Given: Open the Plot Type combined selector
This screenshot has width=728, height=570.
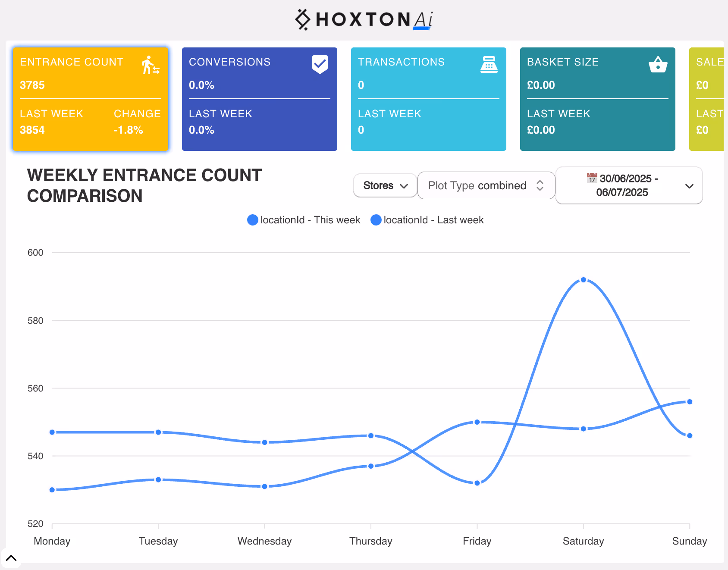Looking at the screenshot, I should click(x=486, y=185).
